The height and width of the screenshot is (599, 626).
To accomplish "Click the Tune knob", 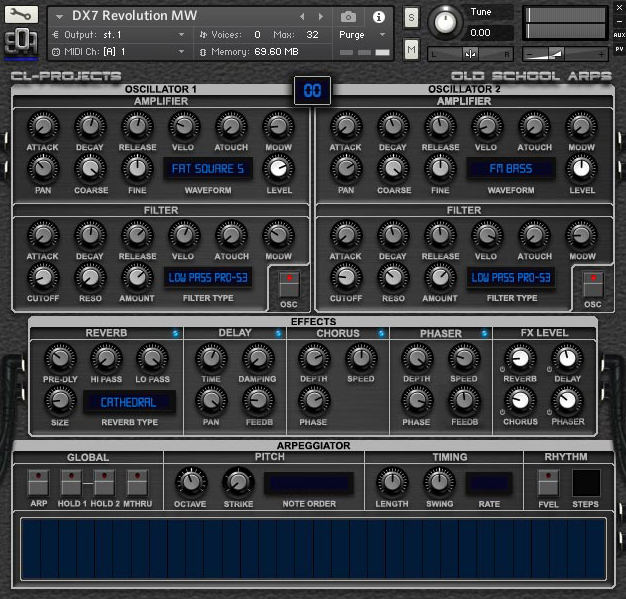I will [445, 22].
